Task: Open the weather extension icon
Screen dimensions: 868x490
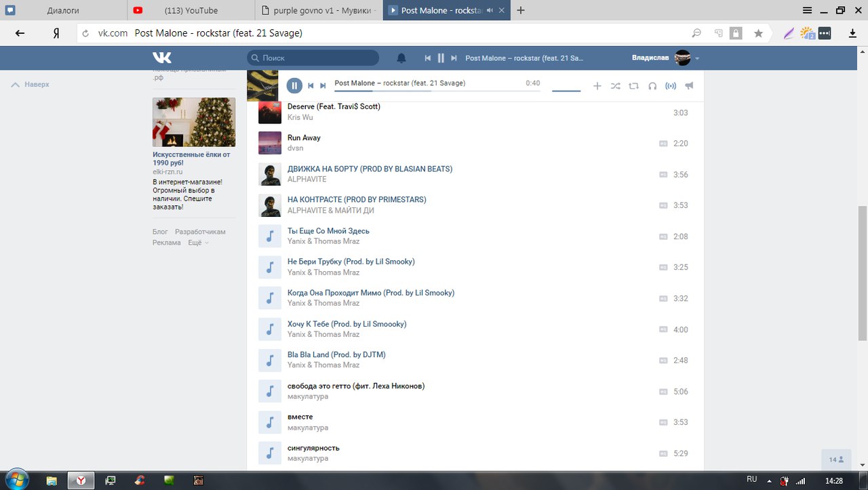Action: [x=807, y=33]
